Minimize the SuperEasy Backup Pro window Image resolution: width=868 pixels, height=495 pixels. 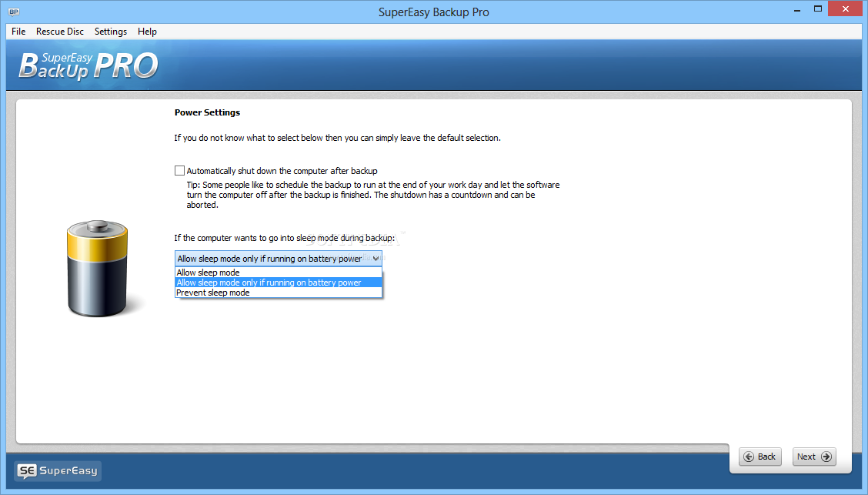pos(797,10)
